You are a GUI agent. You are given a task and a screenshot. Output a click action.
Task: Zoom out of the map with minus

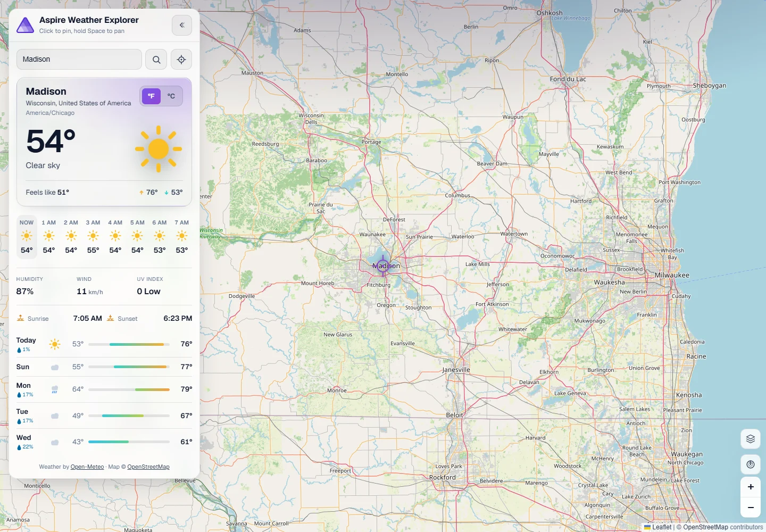click(751, 508)
